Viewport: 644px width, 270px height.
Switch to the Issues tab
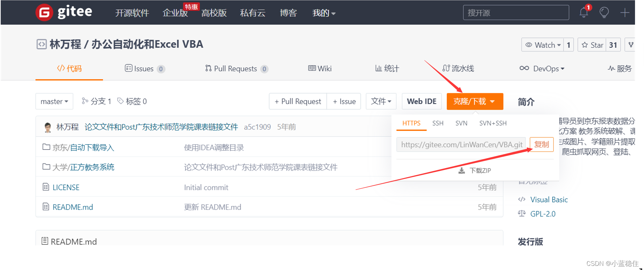(145, 69)
